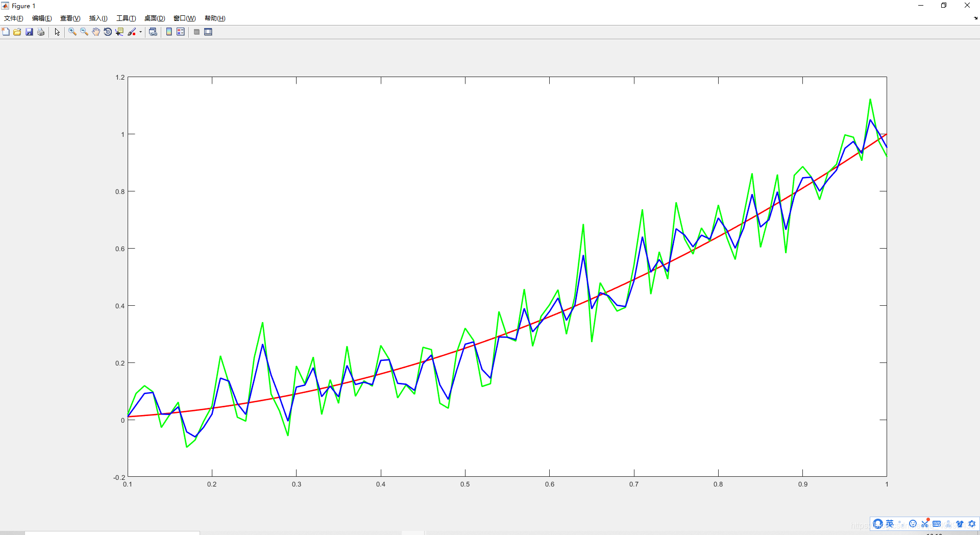Open the 窗口(W) menu
Screen dimensions: 980x535
click(184, 18)
